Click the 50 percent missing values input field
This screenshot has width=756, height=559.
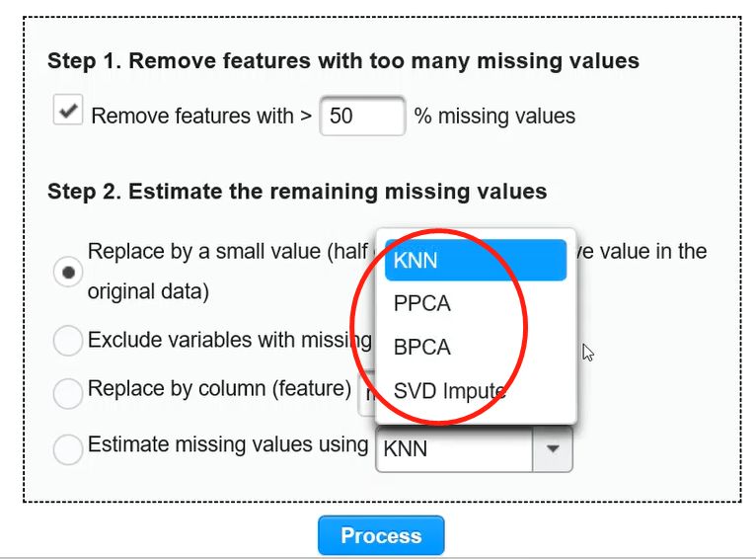coord(362,116)
